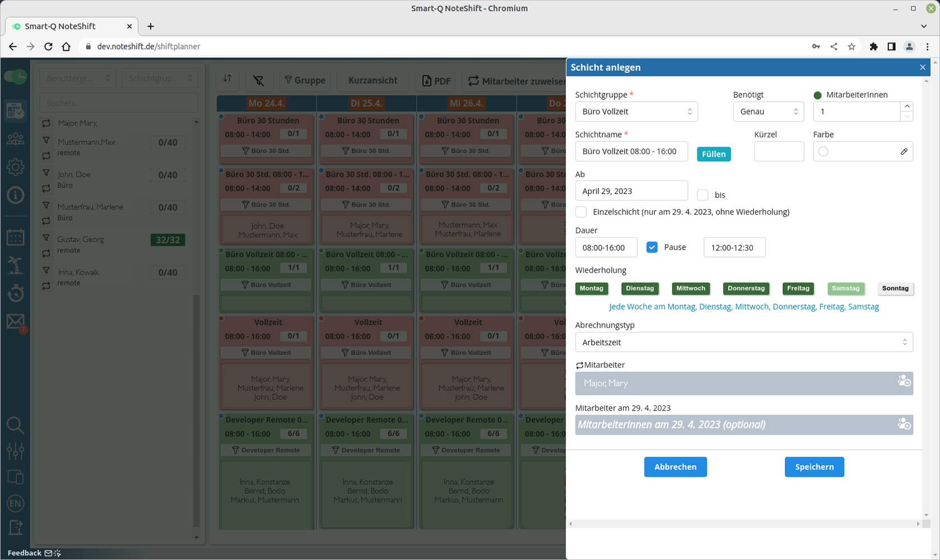Click the sort arrows toolbar button
The height and width of the screenshot is (560, 940).
click(x=228, y=79)
